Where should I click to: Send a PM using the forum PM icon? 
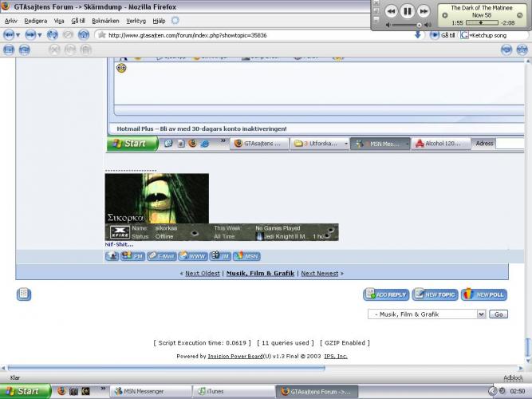132,256
